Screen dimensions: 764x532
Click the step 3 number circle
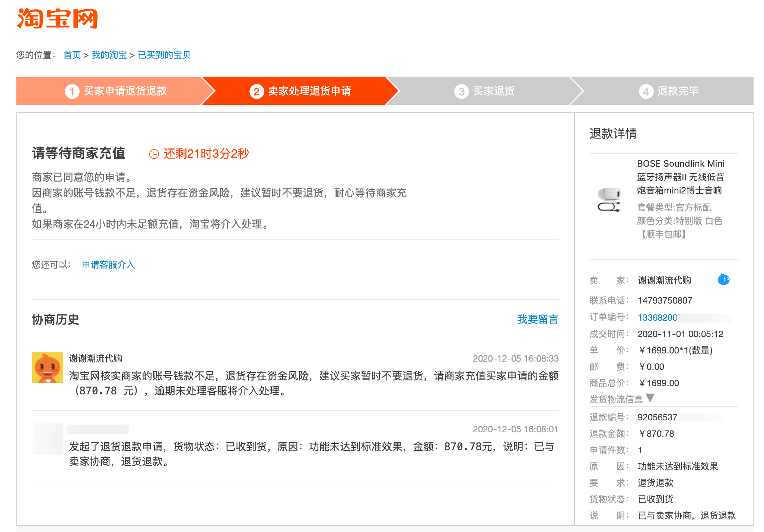pos(461,91)
